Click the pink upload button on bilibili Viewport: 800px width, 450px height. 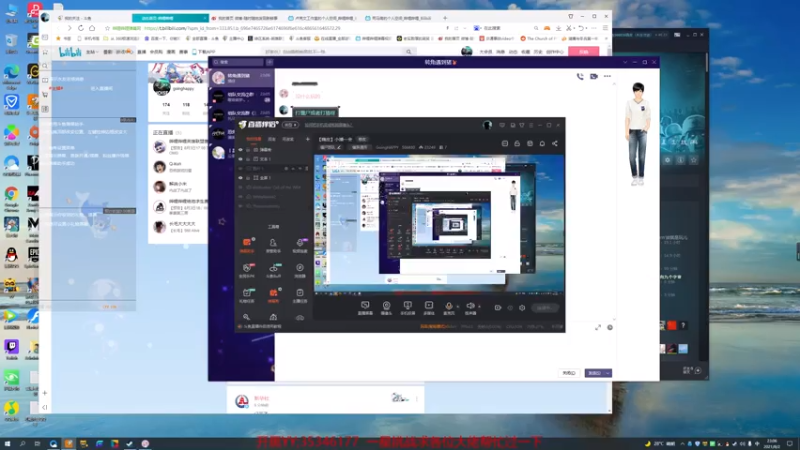(x=584, y=52)
